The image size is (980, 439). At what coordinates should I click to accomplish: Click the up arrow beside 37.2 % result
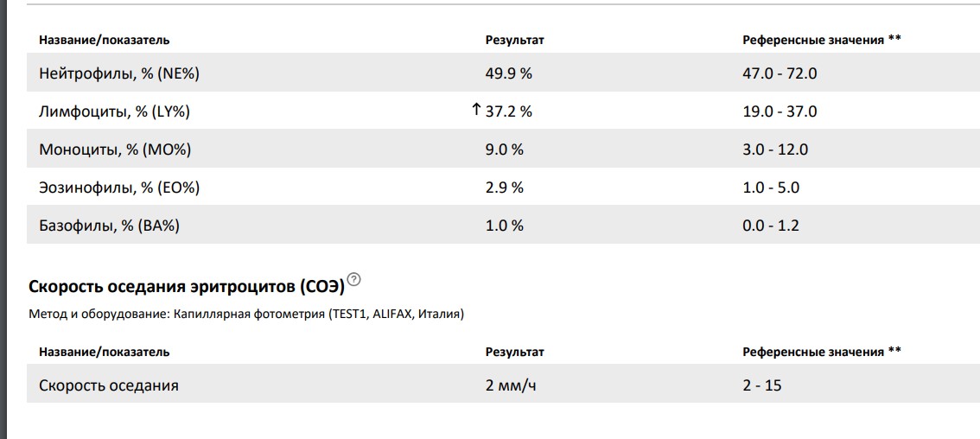coord(475,111)
